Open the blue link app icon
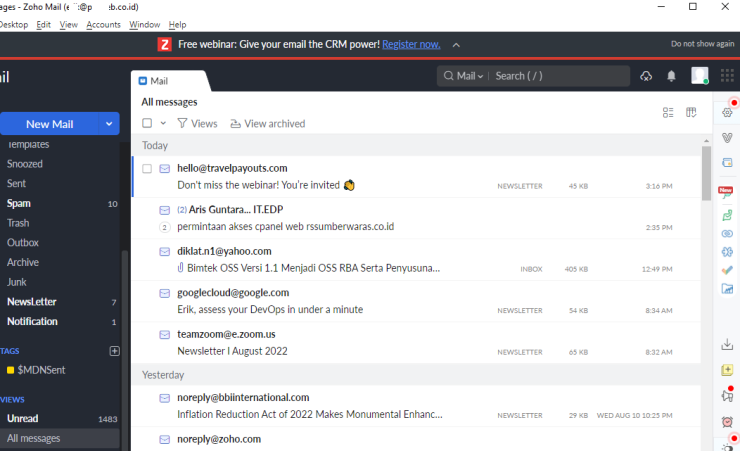This screenshot has width=740, height=451. pos(727,234)
